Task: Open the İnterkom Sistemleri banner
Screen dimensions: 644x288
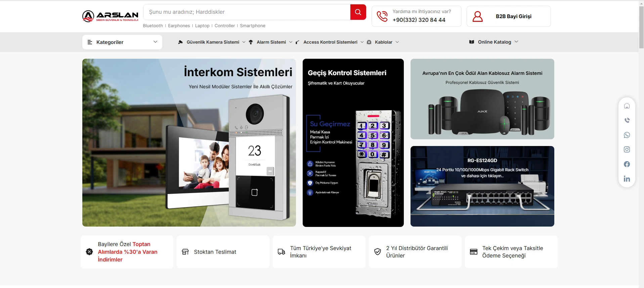Action: click(189, 143)
